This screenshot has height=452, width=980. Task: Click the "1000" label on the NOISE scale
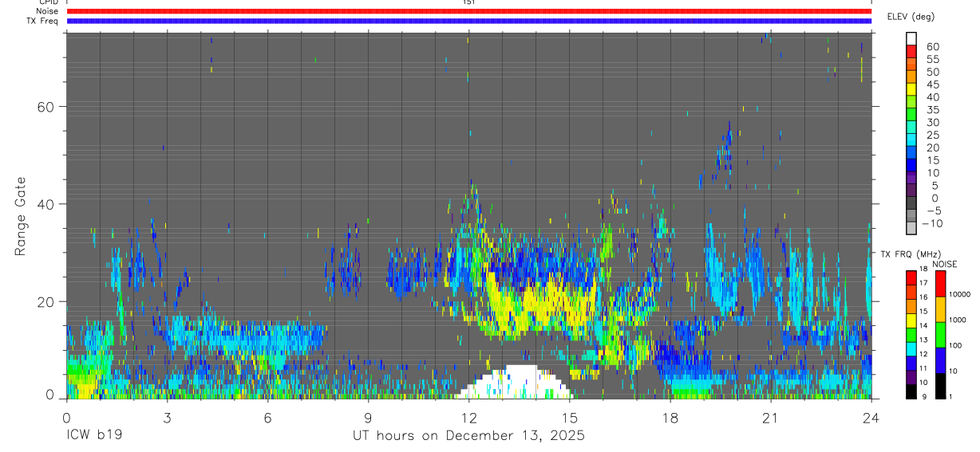pos(957,320)
